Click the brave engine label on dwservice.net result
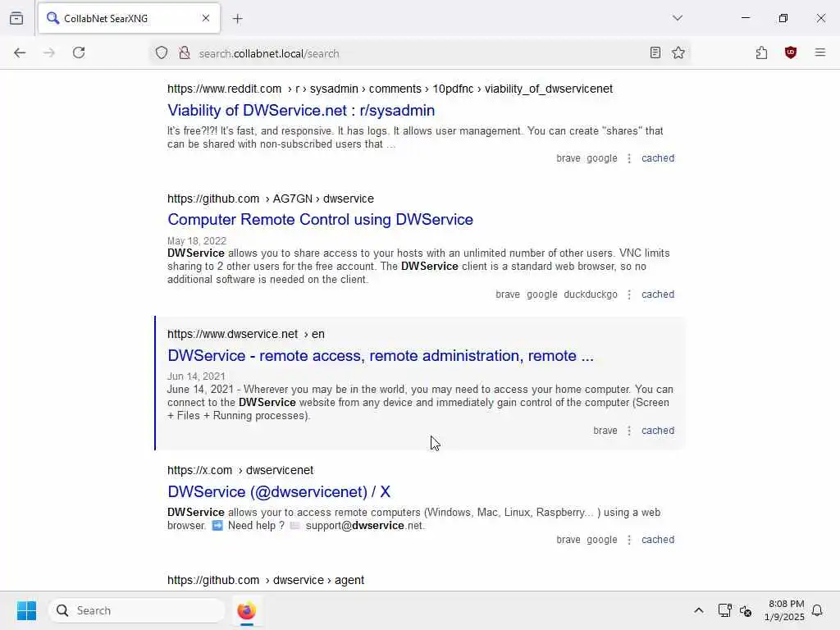Screen dimensions: 840x630 [605, 430]
